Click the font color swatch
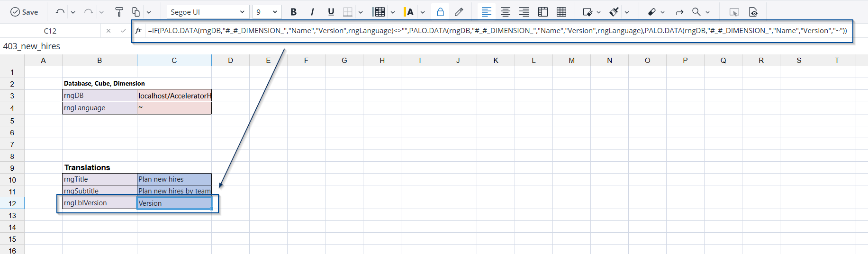 (409, 12)
